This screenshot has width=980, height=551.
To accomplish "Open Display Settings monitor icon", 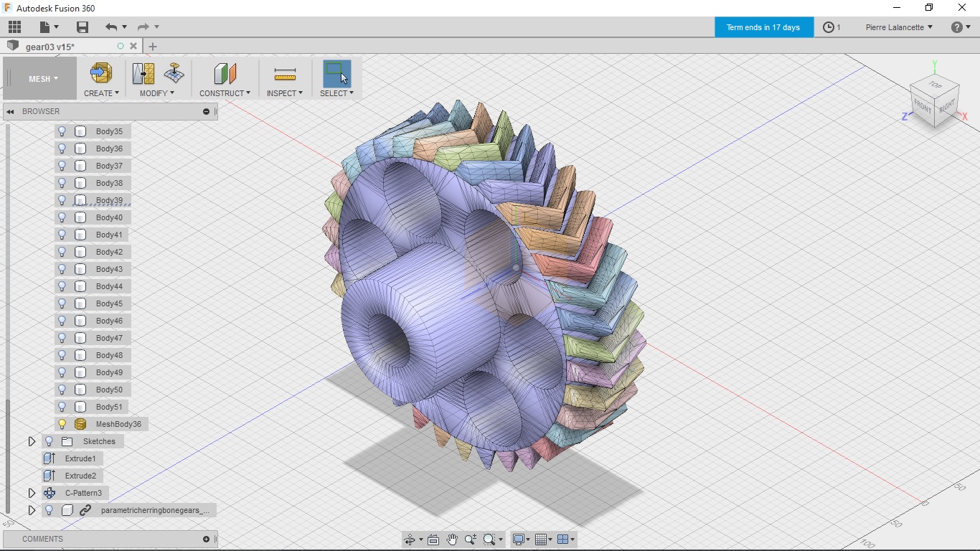I will tap(518, 540).
